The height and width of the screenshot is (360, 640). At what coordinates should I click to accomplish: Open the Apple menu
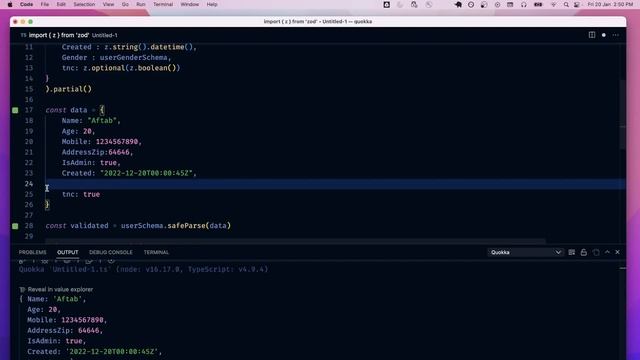[10, 4]
